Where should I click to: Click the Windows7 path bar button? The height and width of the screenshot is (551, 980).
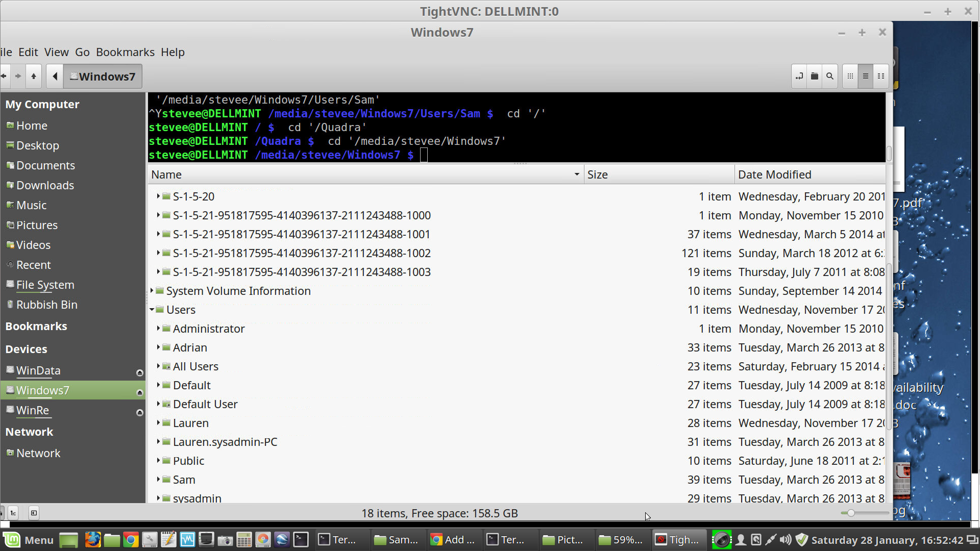point(103,77)
